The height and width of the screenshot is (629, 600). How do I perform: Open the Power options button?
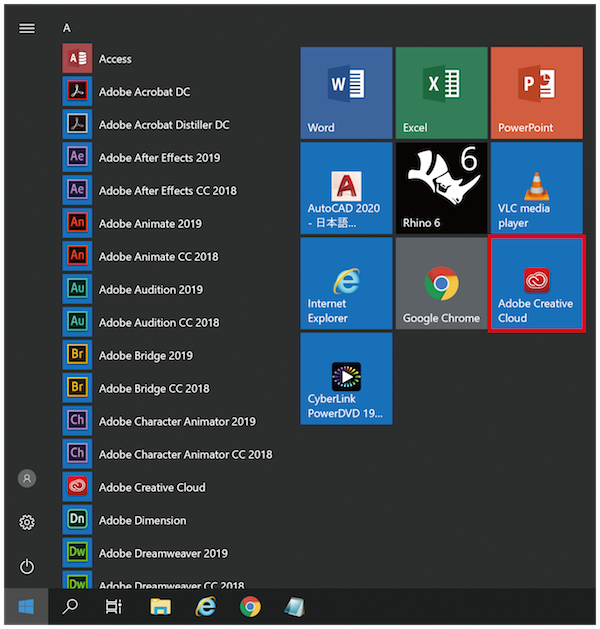coord(27,567)
